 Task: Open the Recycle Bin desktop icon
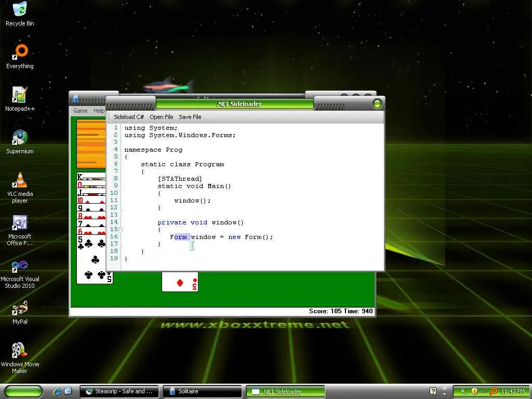20,14
